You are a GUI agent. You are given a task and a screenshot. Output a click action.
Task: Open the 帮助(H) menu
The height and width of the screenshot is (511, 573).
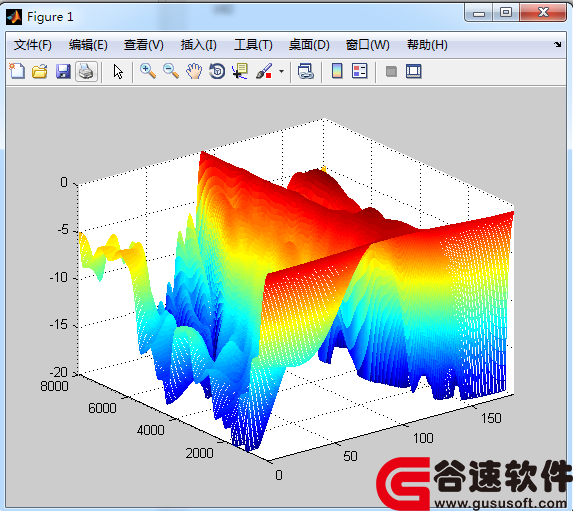(x=427, y=45)
